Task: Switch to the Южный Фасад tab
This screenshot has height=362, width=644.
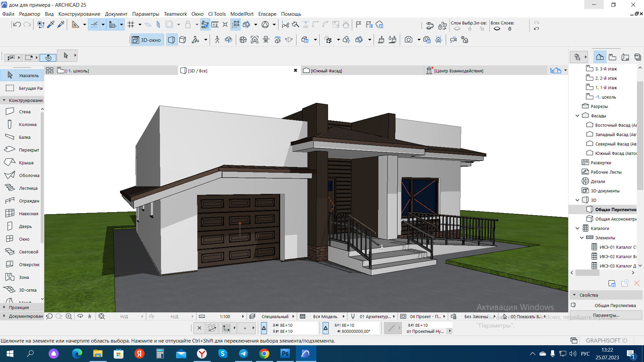Action: pos(326,71)
